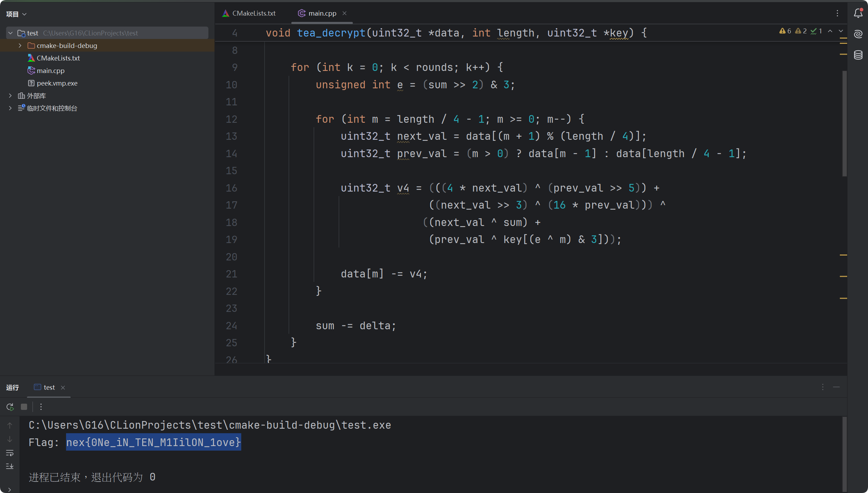The height and width of the screenshot is (493, 868).
Task: Open the Database tool window icon
Action: pos(858,55)
